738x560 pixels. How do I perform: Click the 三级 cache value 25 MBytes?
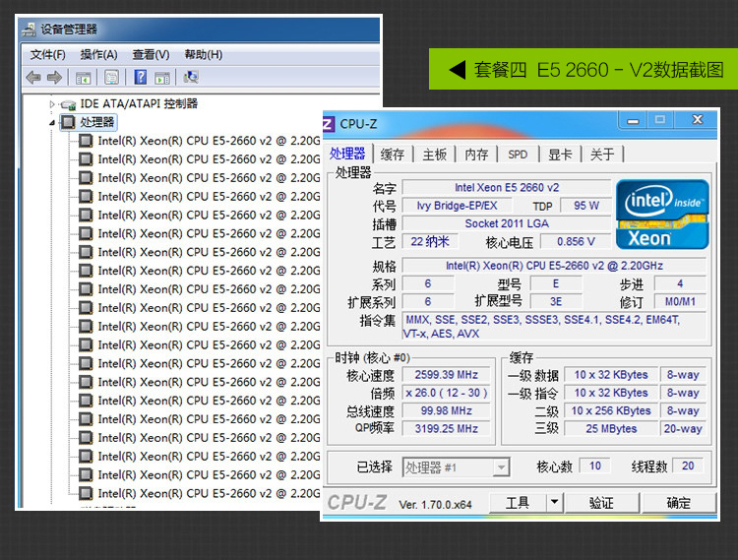pyautogui.click(x=611, y=429)
